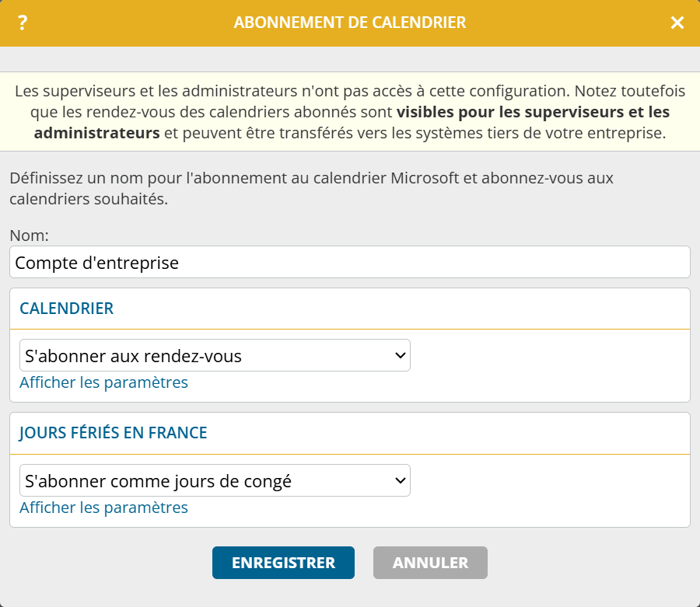
Task: Click the "Nom:" field label
Action: click(x=29, y=235)
